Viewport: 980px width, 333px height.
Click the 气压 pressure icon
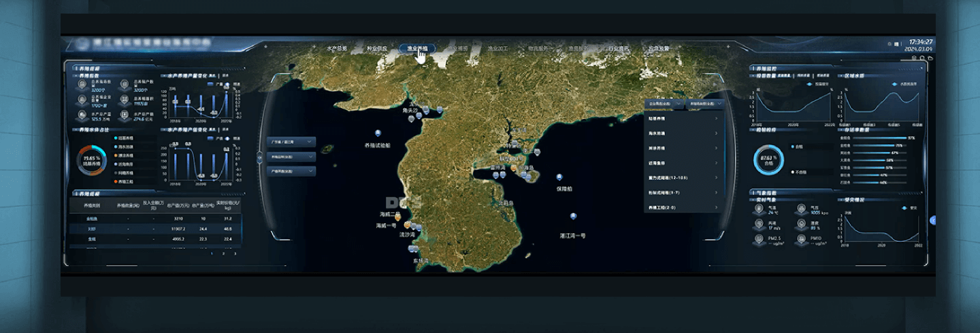point(801,209)
